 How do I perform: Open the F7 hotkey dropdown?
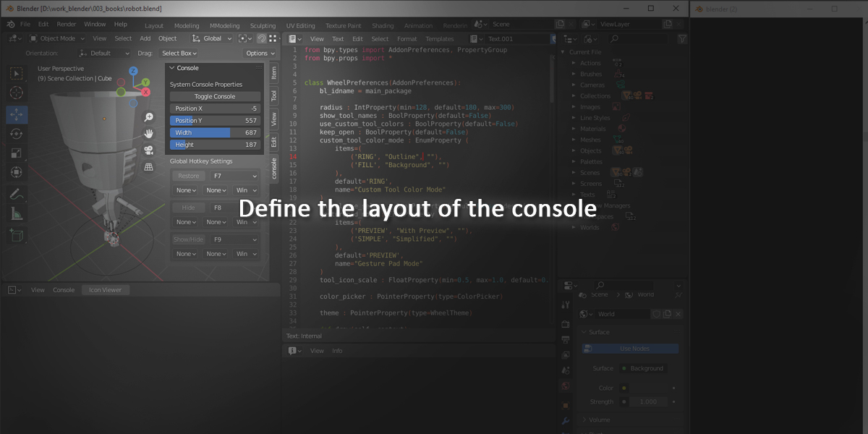tap(234, 176)
